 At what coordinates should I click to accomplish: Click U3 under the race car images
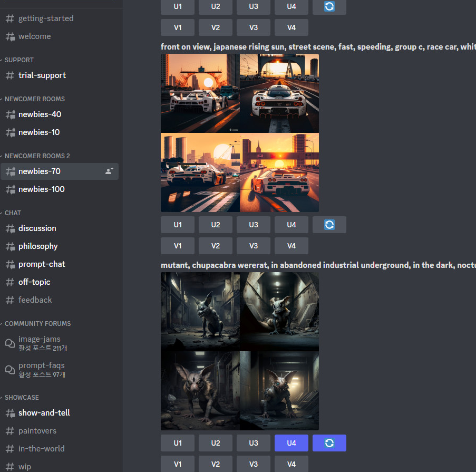(254, 225)
